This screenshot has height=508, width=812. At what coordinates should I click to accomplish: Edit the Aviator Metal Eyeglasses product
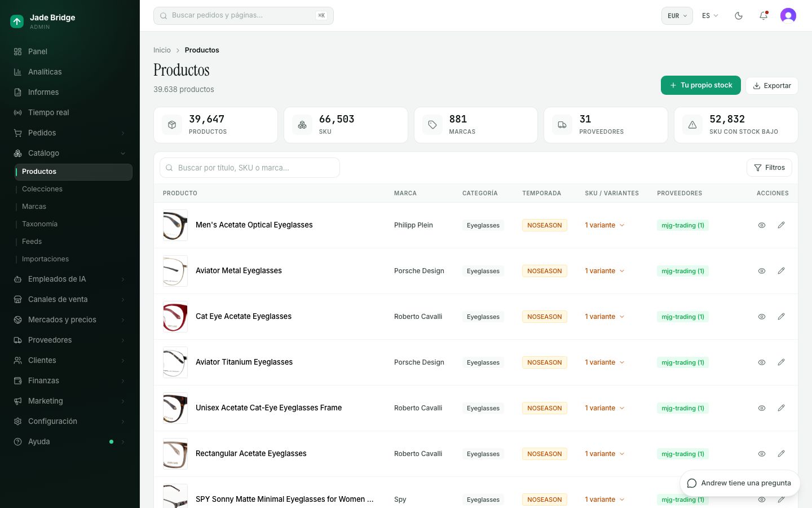click(x=781, y=271)
